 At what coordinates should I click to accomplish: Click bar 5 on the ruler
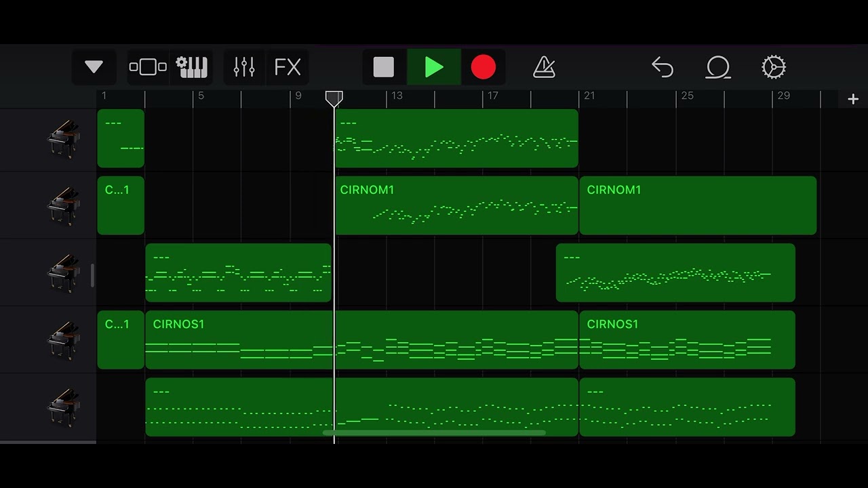[x=201, y=96]
